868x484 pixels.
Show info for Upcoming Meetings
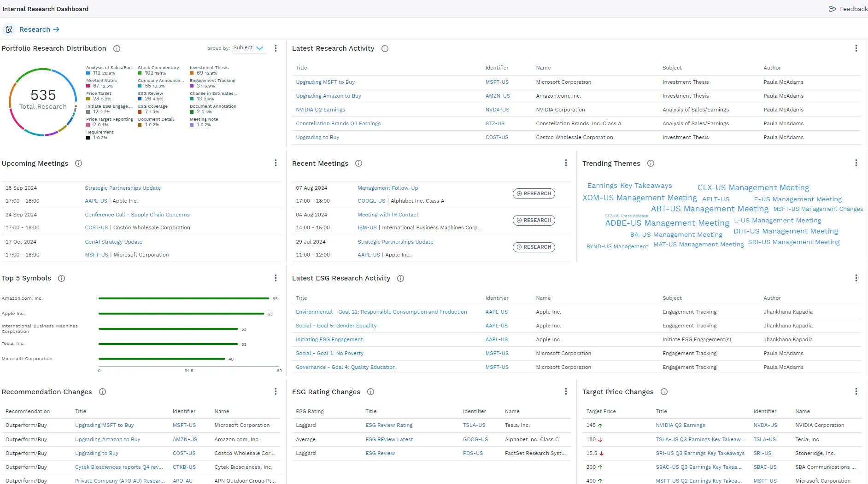coord(78,163)
